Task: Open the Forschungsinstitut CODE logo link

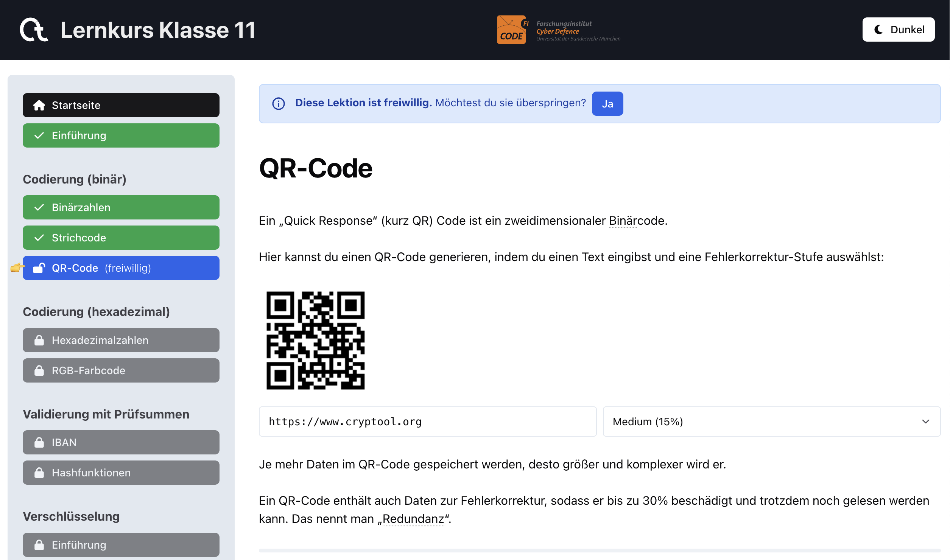Action: click(559, 30)
